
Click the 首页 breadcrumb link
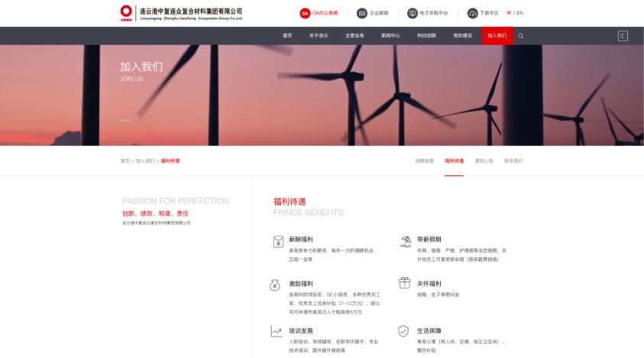[125, 161]
